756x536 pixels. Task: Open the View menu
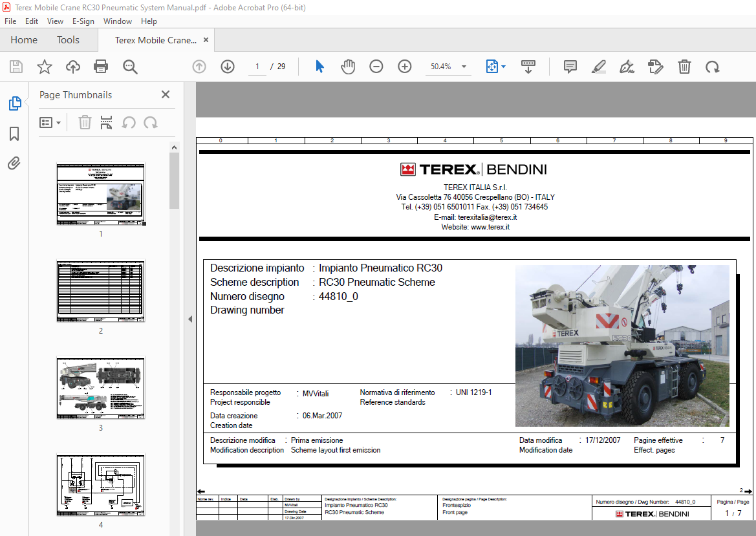tap(55, 21)
